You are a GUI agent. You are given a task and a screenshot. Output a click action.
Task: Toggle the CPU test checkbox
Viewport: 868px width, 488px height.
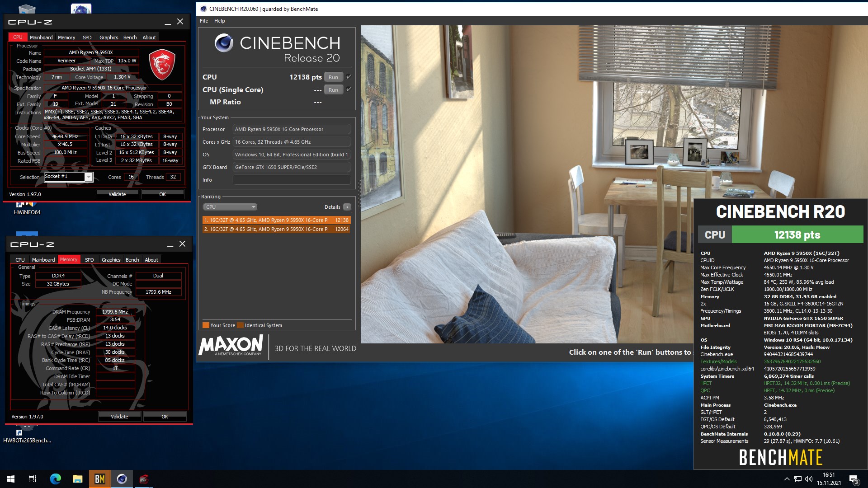click(349, 77)
